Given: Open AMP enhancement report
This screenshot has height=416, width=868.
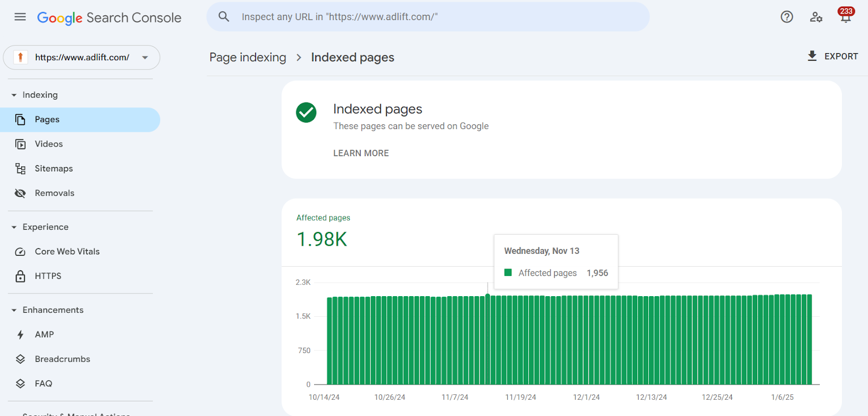Looking at the screenshot, I should coord(80,335).
